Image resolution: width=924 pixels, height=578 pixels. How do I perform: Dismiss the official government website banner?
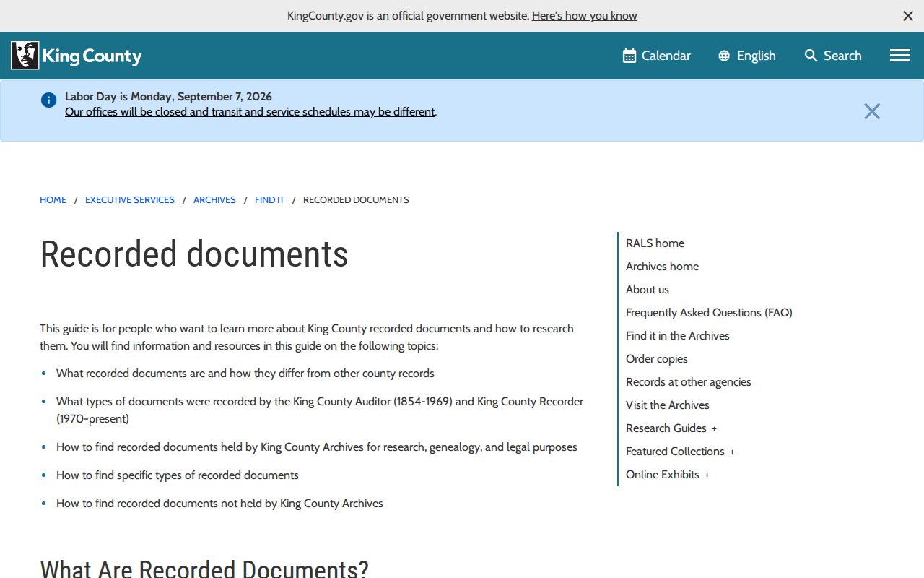(x=908, y=16)
